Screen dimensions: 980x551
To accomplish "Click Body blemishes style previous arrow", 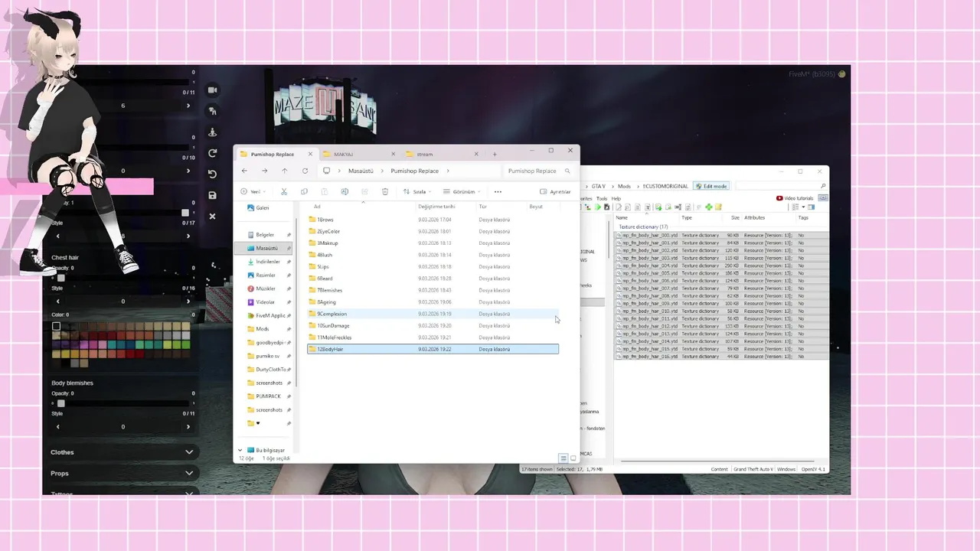I will click(x=58, y=426).
